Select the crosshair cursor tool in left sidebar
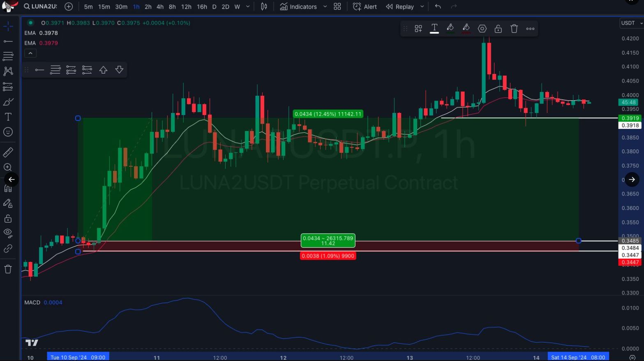This screenshot has width=644, height=361. (x=8, y=27)
